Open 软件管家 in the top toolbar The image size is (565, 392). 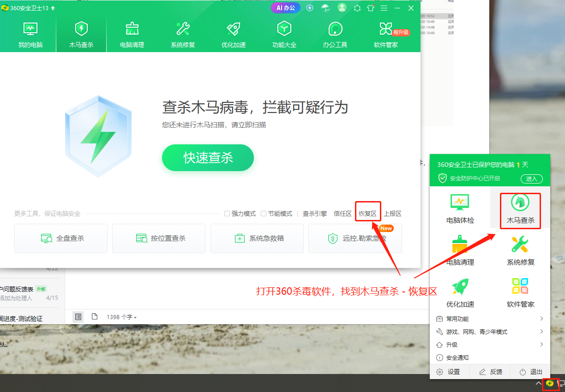pyautogui.click(x=386, y=35)
